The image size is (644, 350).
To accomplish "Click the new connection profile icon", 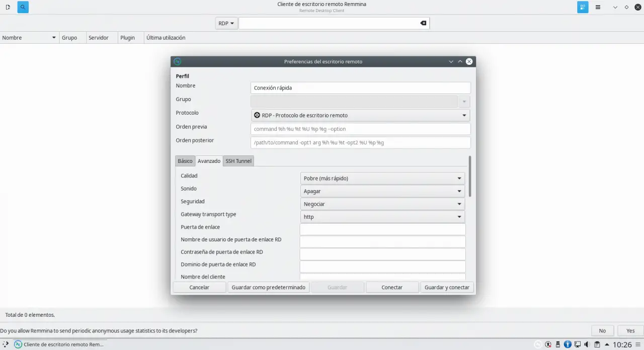I will 8,7.
